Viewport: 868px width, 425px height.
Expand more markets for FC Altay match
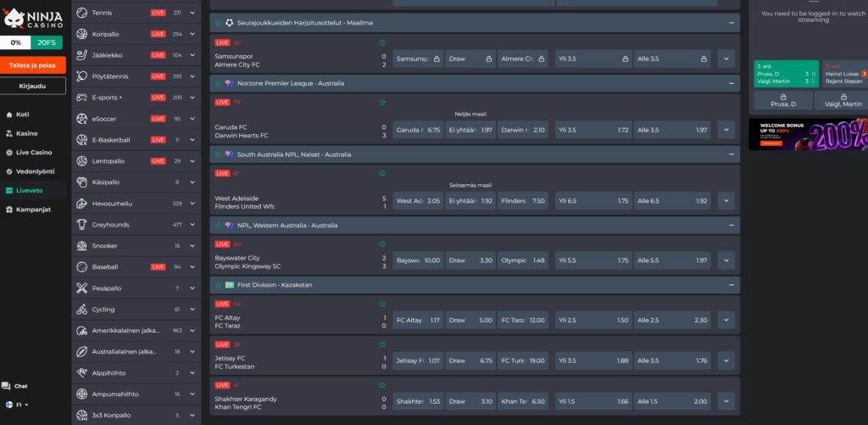[x=726, y=321]
